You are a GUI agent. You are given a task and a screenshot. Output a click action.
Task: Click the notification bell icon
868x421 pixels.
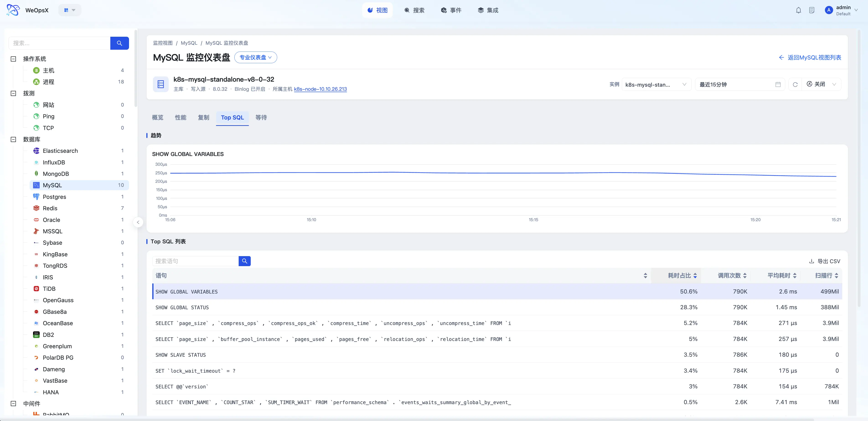pyautogui.click(x=798, y=10)
